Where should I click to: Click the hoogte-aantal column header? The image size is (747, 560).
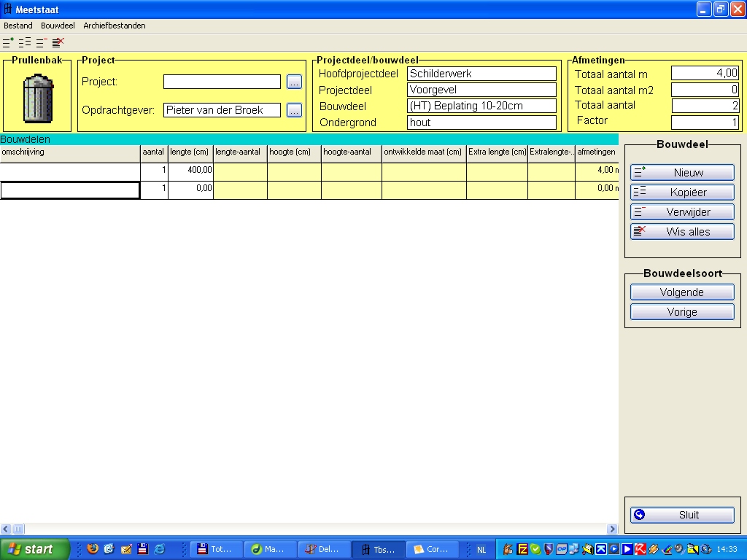[x=352, y=154]
